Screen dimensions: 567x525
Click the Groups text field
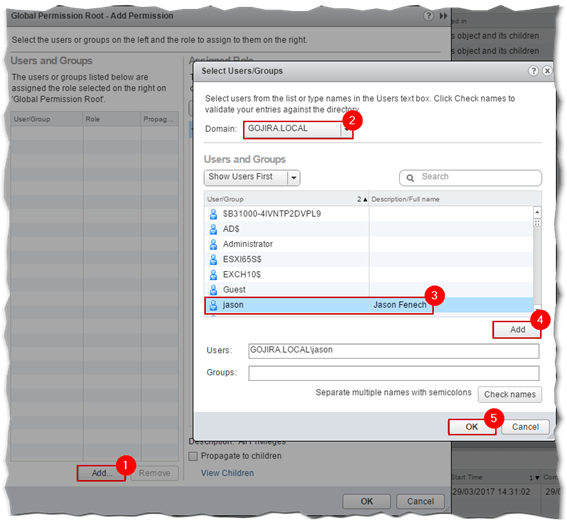(393, 373)
